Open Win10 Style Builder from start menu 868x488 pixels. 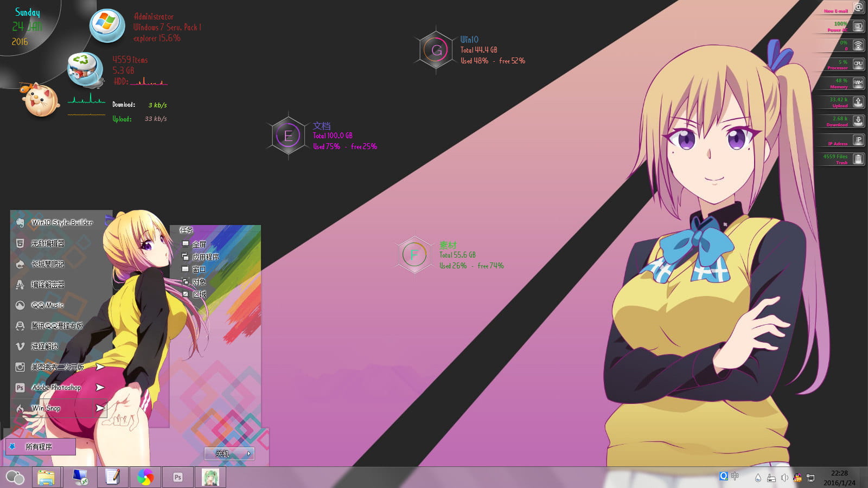(61, 222)
